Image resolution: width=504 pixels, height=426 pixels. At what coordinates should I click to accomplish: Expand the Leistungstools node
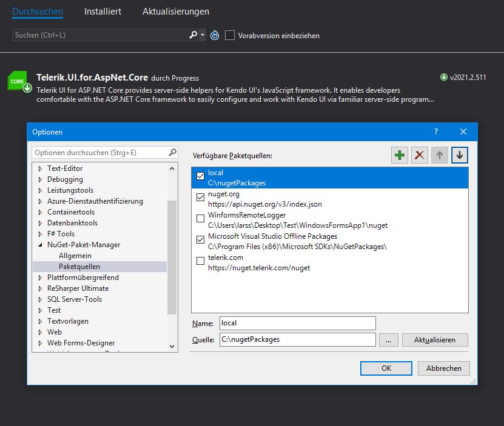tap(40, 190)
